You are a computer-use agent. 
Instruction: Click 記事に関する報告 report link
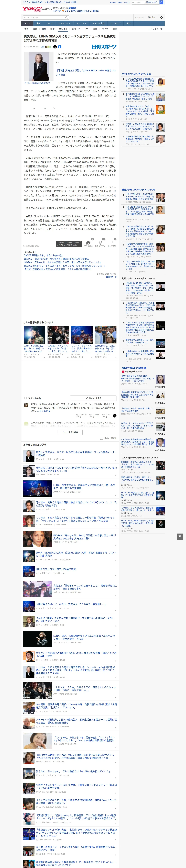[x=31, y=246]
